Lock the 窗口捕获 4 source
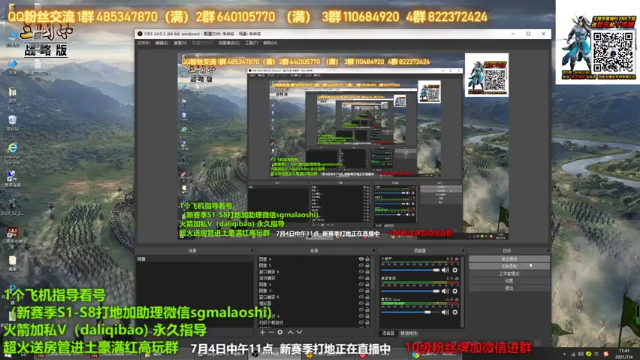The width and height of the screenshot is (640, 360). point(367,316)
